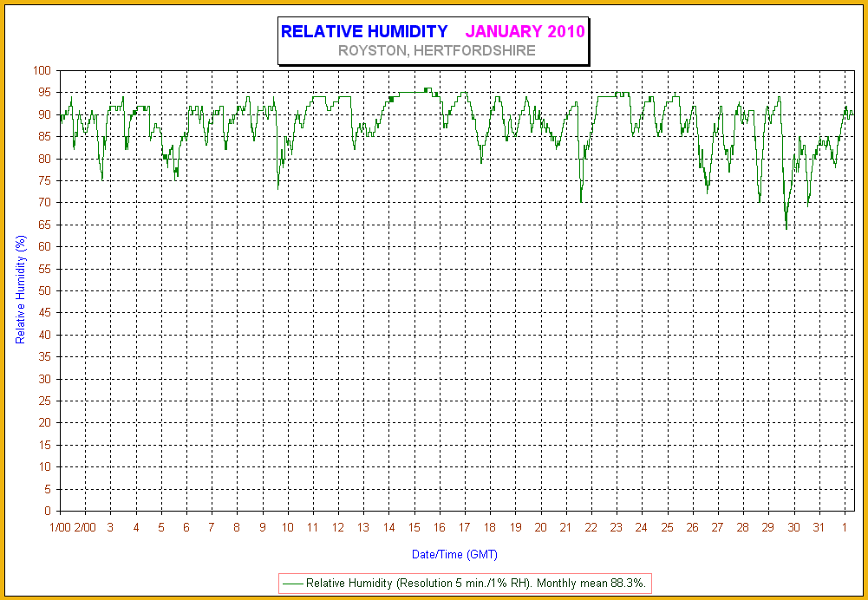868x600 pixels.
Task: Click the Date/Time (GMT) axis label
Action: point(454,555)
